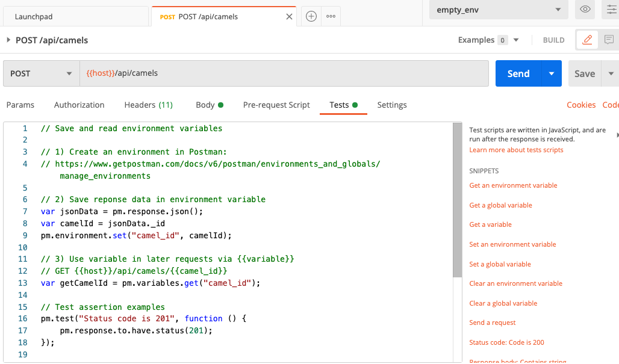Click the request URL field
The height and width of the screenshot is (364, 619).
284,73
